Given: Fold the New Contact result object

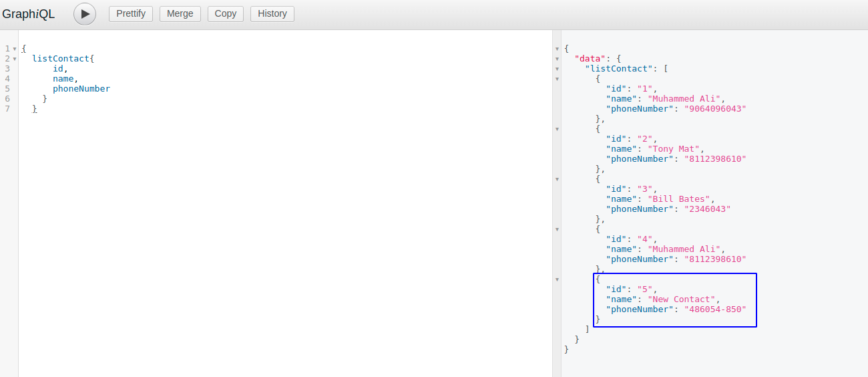Looking at the screenshot, I should [557, 279].
